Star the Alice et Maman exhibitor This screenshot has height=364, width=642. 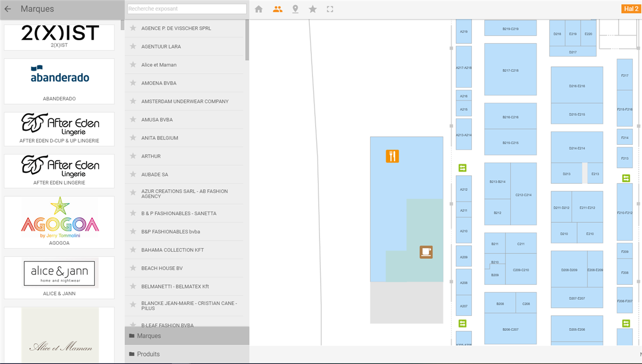click(x=133, y=65)
